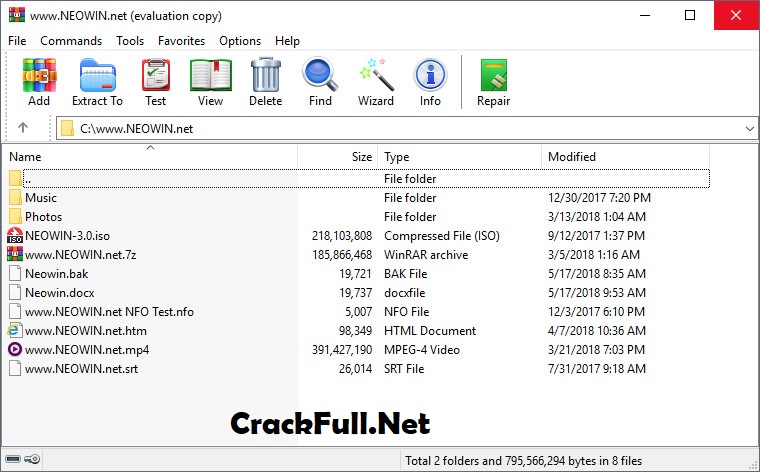Click the WinRAR title bar app icon
This screenshot has height=472, width=760.
tap(16, 15)
